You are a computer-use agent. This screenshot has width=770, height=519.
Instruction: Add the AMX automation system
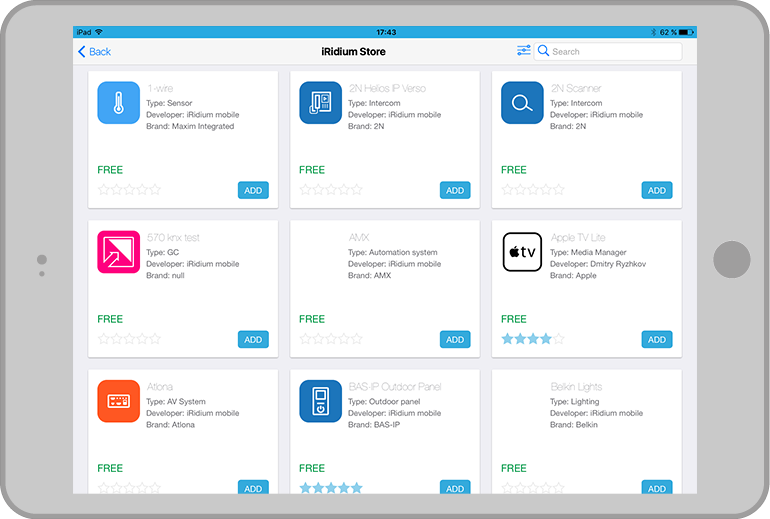(455, 339)
